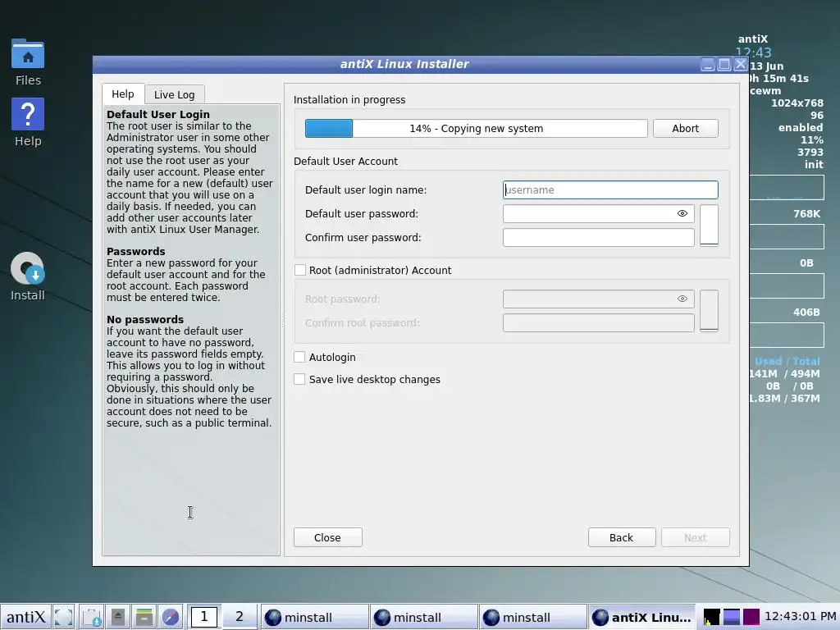
Task: Click the taskbar clock 12:43:01 PM
Action: 801,617
